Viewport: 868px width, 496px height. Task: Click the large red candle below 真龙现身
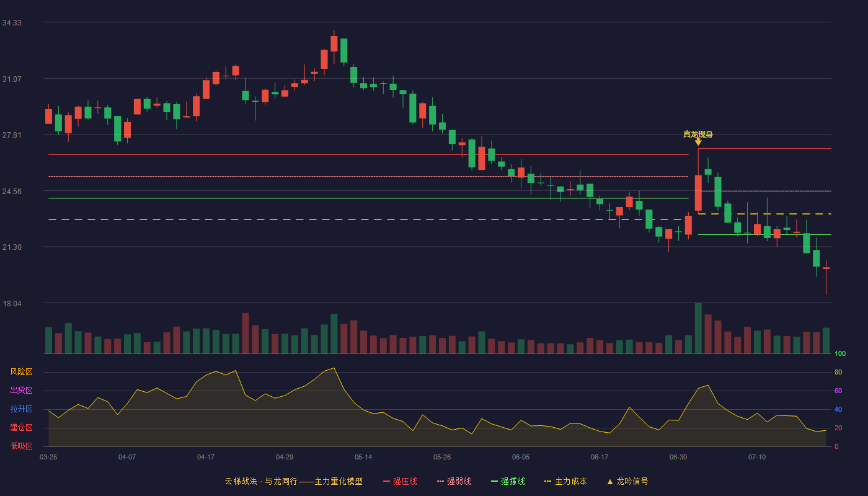(x=698, y=193)
